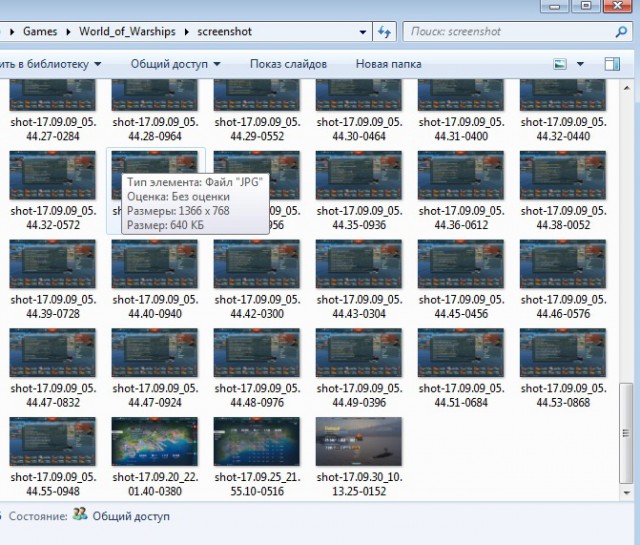The image size is (640, 545).
Task: Toggle the preview pane icon
Action: [x=612, y=64]
